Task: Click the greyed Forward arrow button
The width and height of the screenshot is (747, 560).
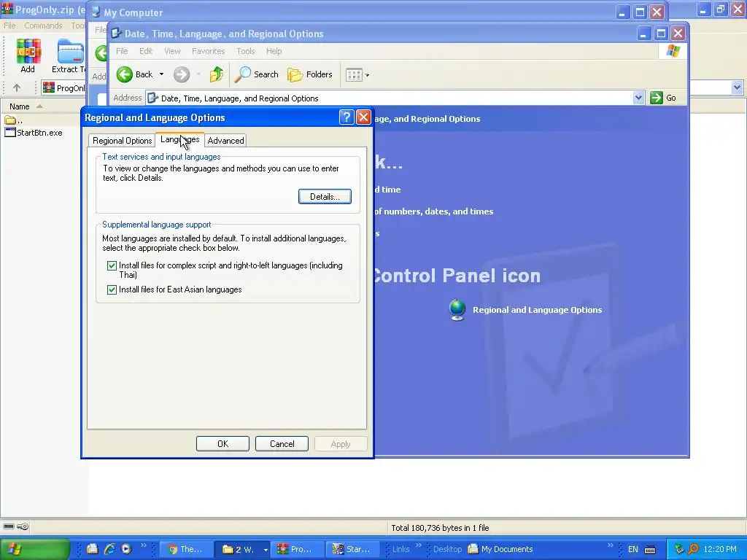Action: tap(182, 75)
